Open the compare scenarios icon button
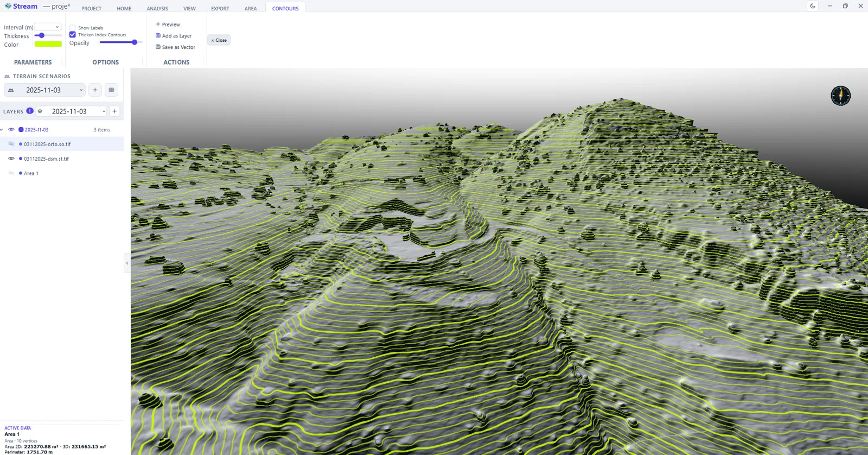The image size is (868, 455). 112,90
